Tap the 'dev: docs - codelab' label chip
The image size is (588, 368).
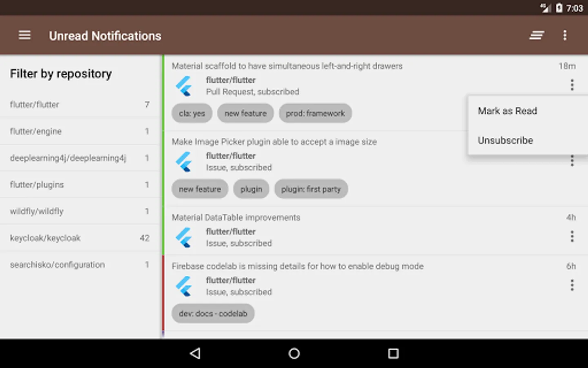(213, 314)
